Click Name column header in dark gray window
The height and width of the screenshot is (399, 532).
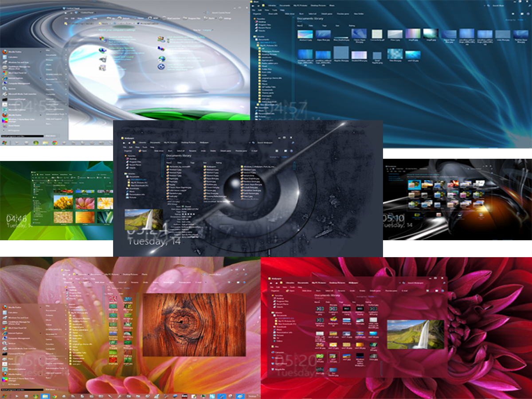click(169, 162)
